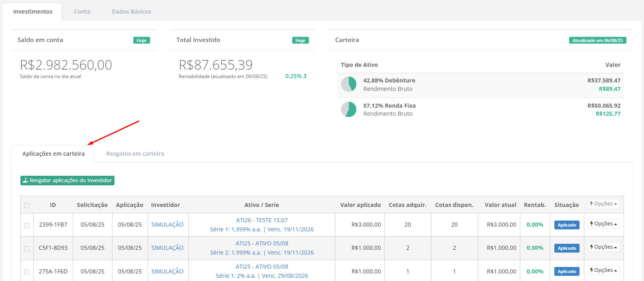This screenshot has height=281, width=644.
Task: Open Opções dropdown for row 275A-1F6D
Action: pos(603,270)
